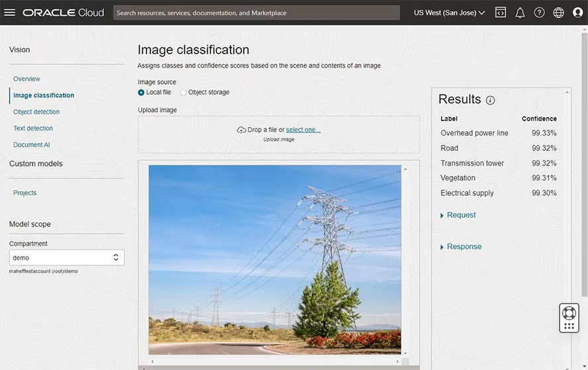Viewport: 588px width, 370px height.
Task: Click the Oracle Cloud search field
Action: tap(256, 13)
